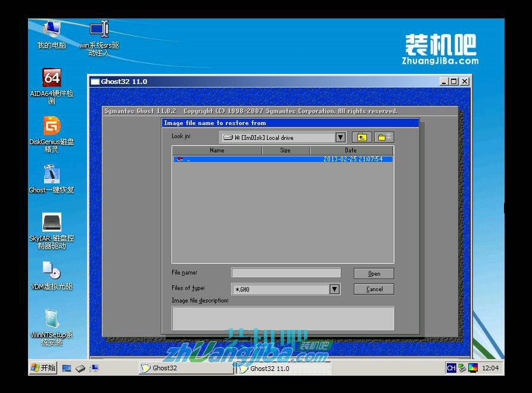The height and width of the screenshot is (393, 532).
Task: Click the win系统srs驱动注入 desktop icon
Action: (98, 30)
